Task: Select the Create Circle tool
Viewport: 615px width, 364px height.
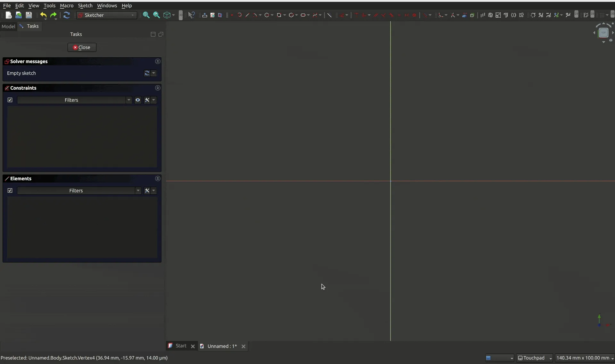Action: tap(266, 15)
